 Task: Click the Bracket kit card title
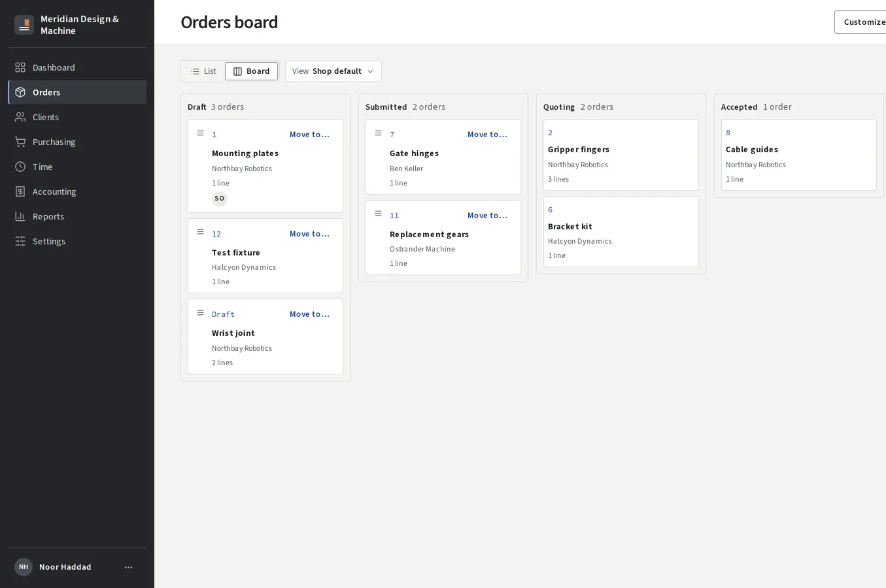[570, 227]
